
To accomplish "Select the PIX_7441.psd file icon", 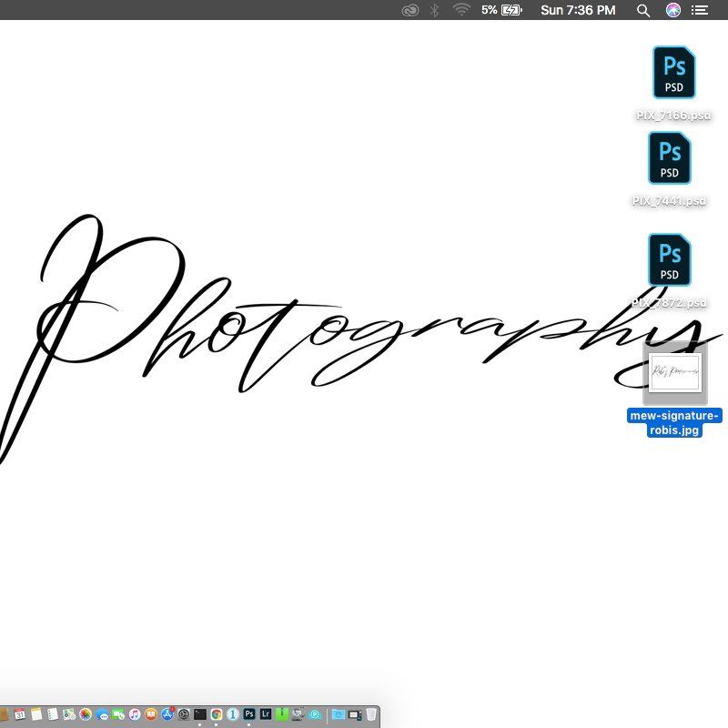I will tap(670, 158).
